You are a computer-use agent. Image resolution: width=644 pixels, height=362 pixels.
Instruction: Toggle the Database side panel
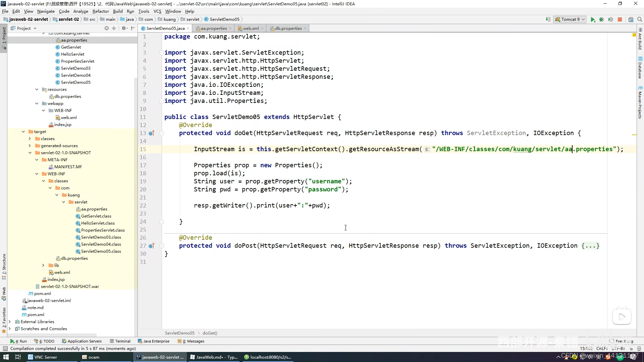640,68
